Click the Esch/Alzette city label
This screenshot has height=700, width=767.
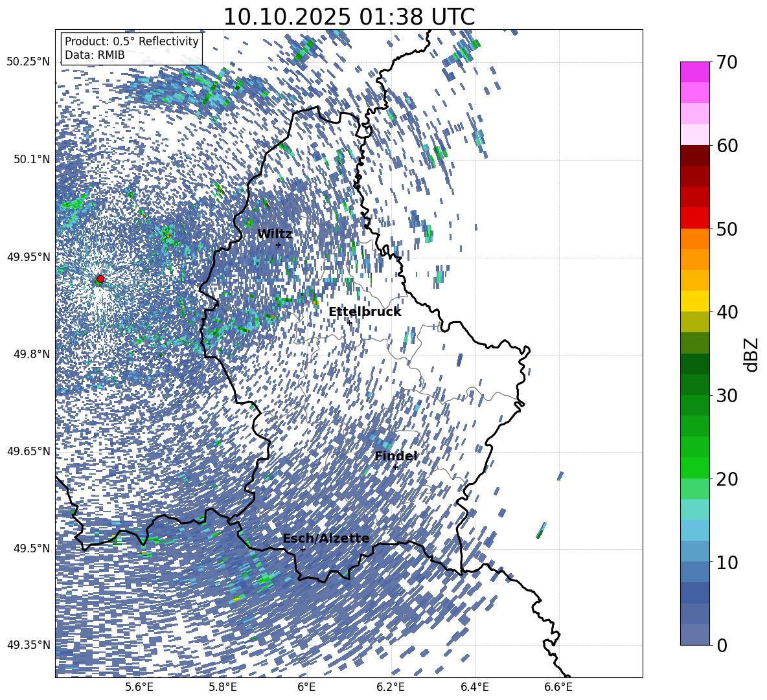(x=326, y=539)
